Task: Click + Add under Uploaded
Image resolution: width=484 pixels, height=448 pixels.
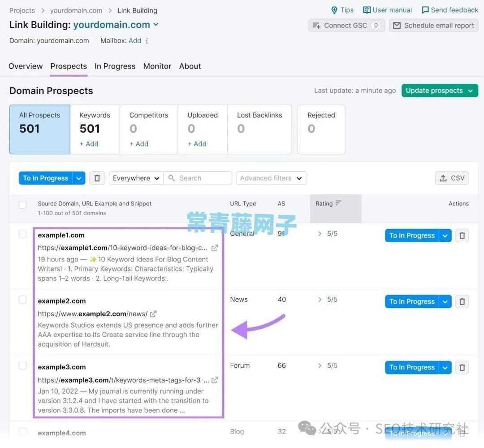Action: (197, 144)
